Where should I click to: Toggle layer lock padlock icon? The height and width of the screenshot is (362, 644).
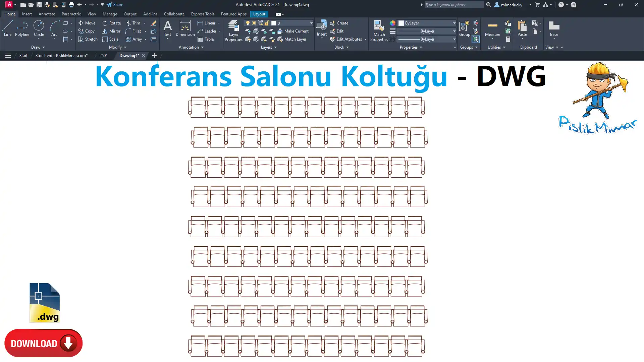tap(267, 23)
